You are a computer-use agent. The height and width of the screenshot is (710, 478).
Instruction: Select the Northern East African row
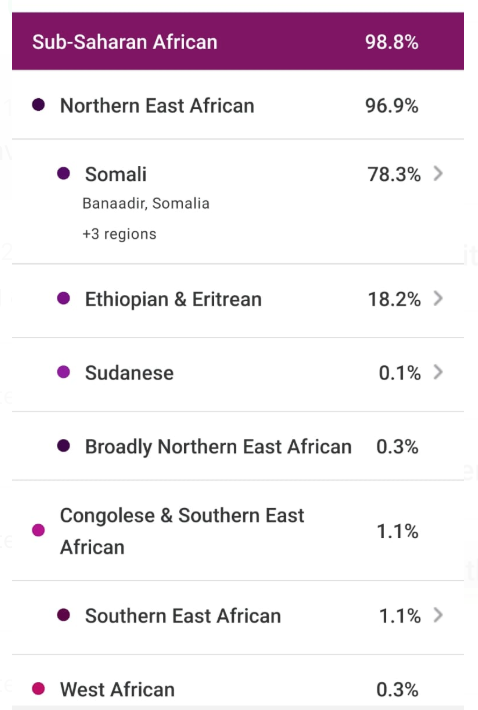[x=238, y=105]
